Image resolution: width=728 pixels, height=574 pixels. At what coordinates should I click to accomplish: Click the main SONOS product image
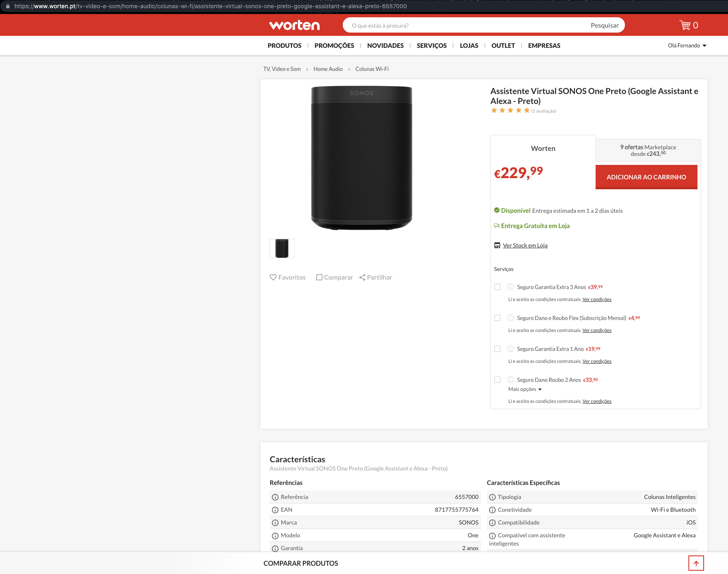pos(362,158)
